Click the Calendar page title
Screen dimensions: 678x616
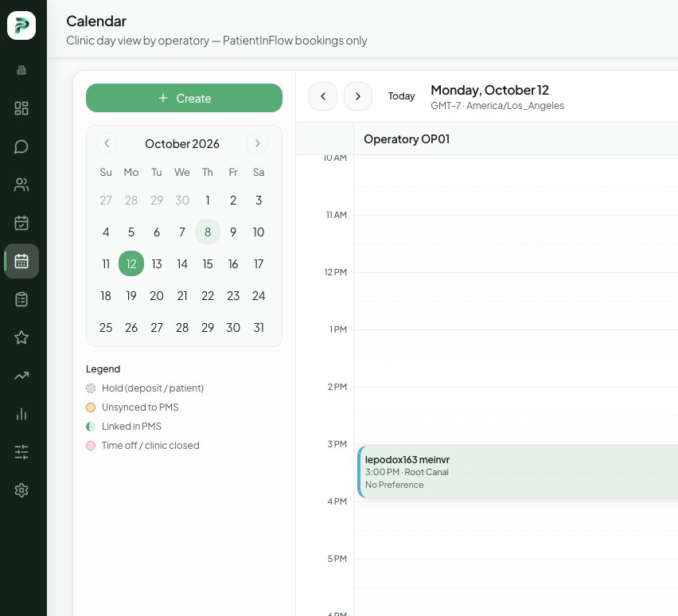coord(96,21)
